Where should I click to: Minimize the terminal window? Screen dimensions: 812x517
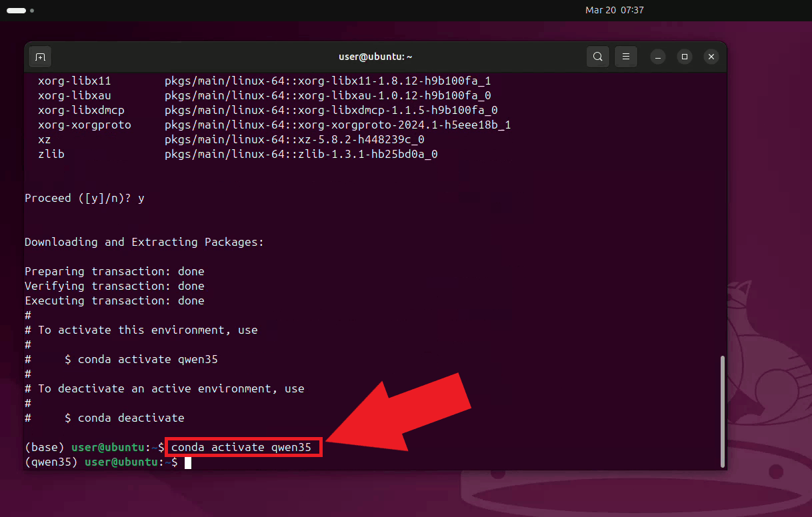[657, 57]
